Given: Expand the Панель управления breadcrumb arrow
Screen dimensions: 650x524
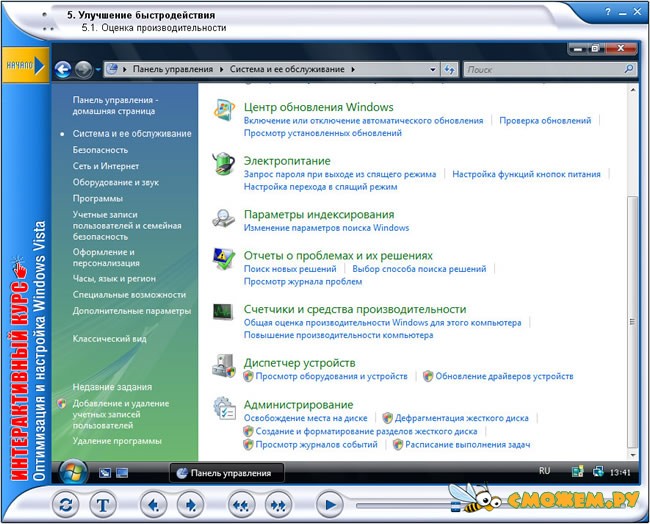Looking at the screenshot, I should (222, 70).
